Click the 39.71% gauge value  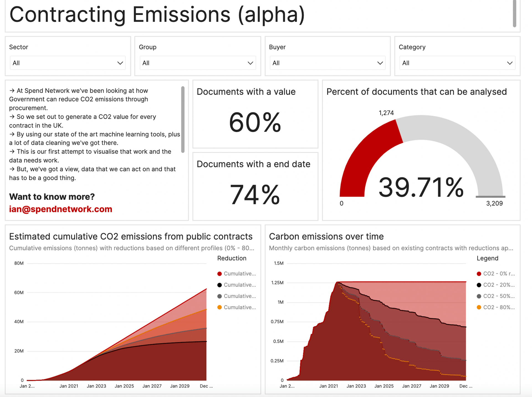[421, 188]
